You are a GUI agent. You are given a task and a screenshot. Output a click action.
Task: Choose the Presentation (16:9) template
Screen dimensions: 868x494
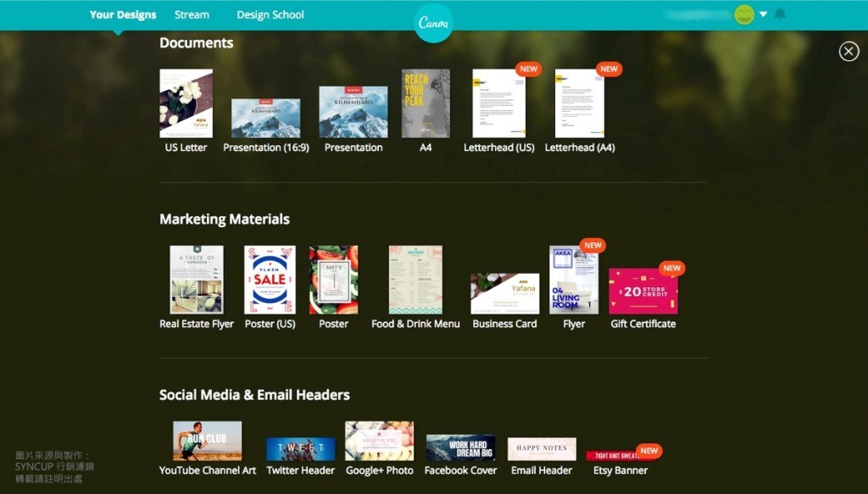pos(265,118)
